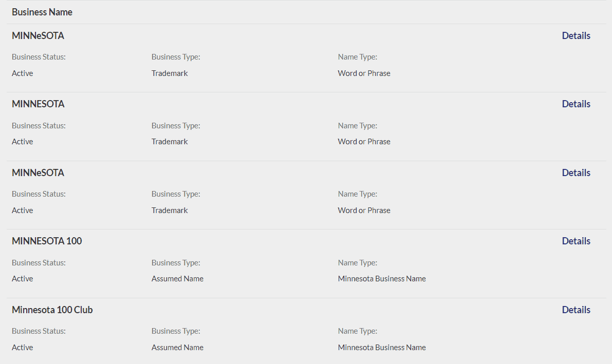
Task: View Details of the all-caps MINNESOTA trademark
Action: pos(576,104)
